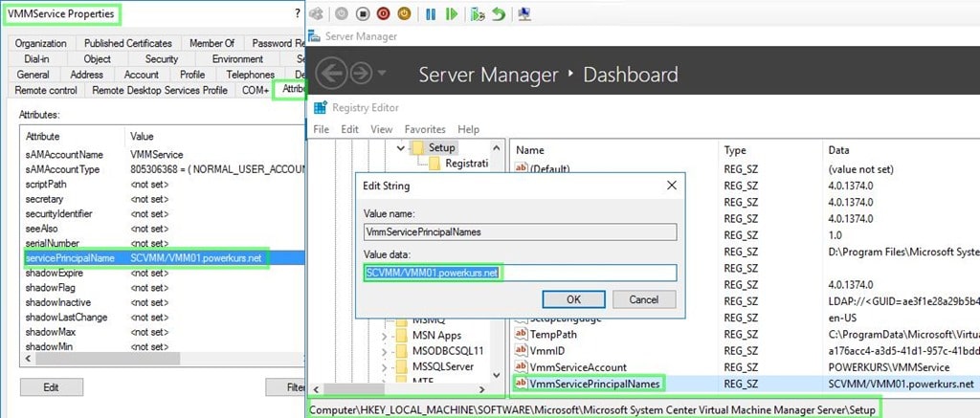
Task: Click the grey Start VM power icon
Action: click(342, 13)
